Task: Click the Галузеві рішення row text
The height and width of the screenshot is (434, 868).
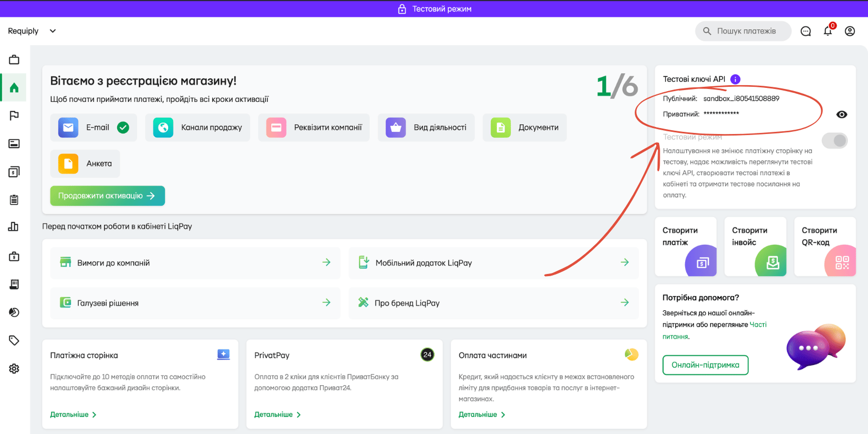Action: (108, 303)
